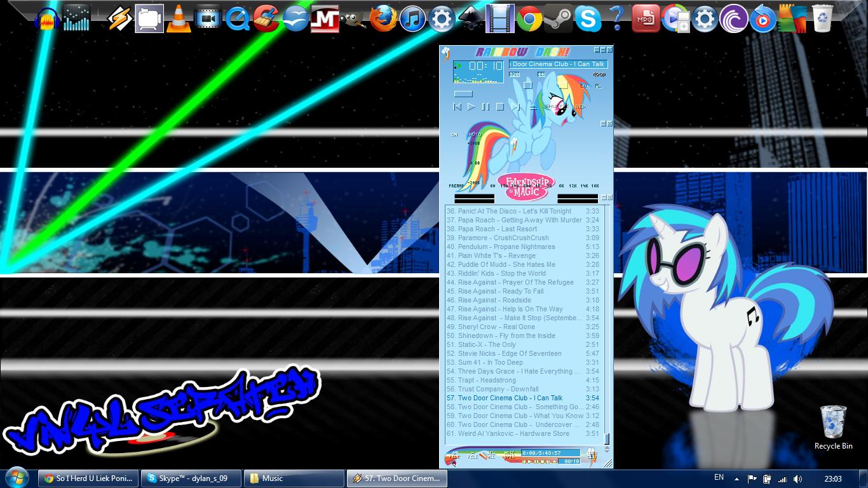The width and height of the screenshot is (868, 488).
Task: Show hidden system tray icons arrow
Action: coord(736,479)
